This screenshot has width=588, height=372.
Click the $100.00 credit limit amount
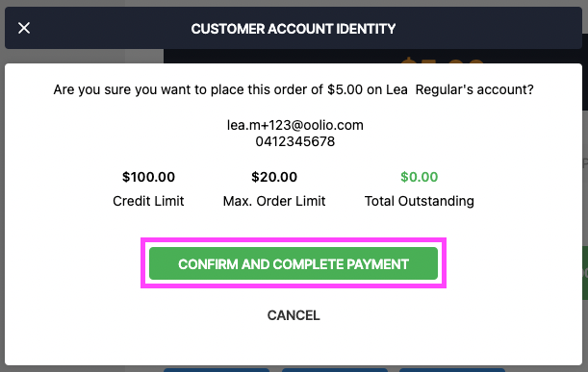pos(148,177)
